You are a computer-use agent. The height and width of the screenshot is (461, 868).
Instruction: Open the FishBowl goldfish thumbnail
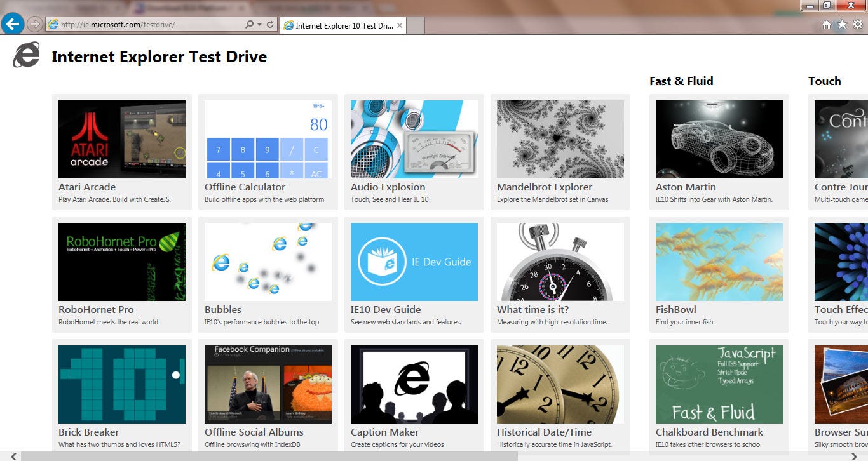tap(719, 262)
